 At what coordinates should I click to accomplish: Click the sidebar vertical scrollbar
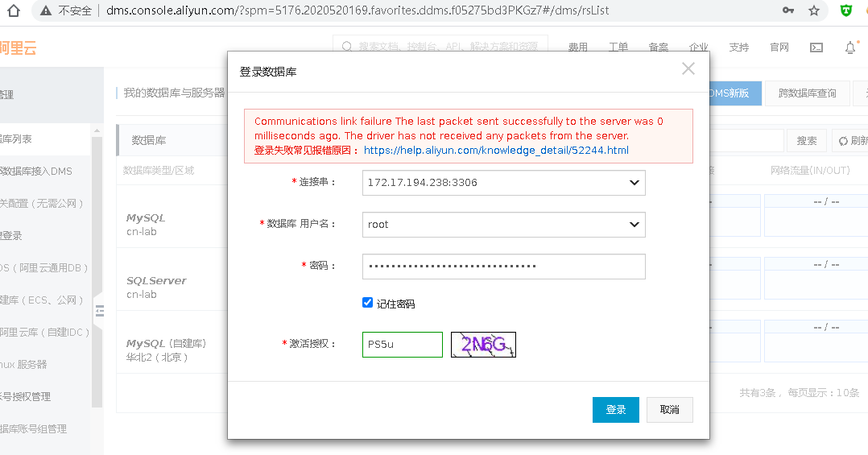point(97,271)
